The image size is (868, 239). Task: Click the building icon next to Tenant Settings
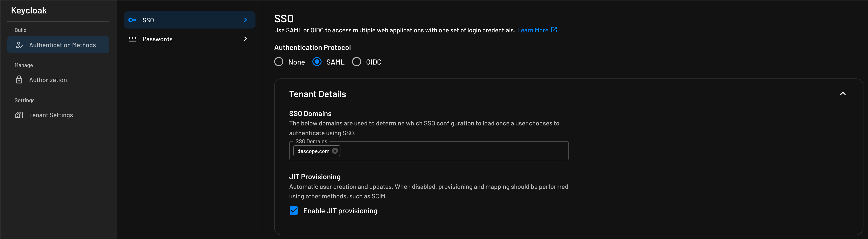click(19, 115)
